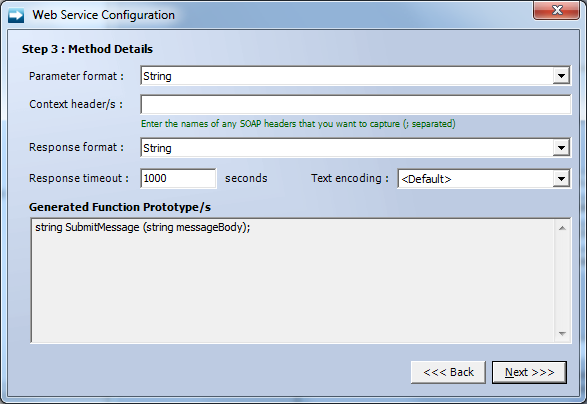The width and height of the screenshot is (587, 404).
Task: Click the SOAP headers hint text
Action: point(298,124)
